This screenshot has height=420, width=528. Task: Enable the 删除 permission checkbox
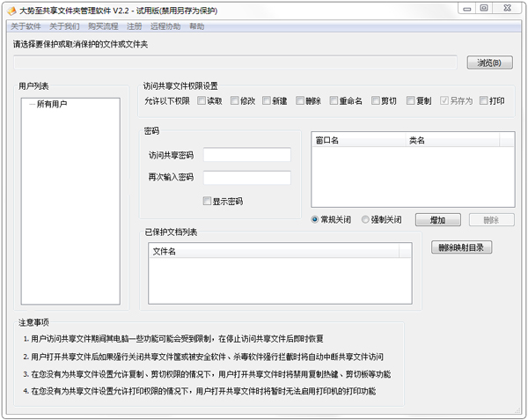click(300, 100)
